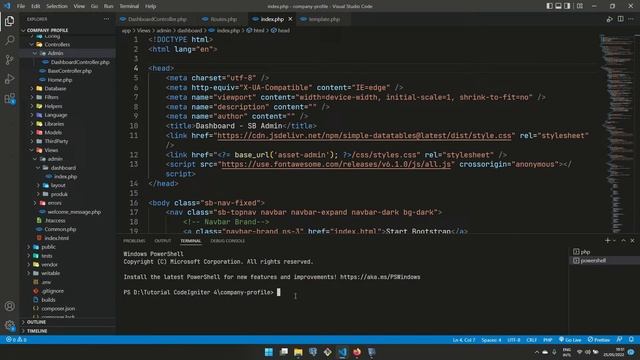Toggle secondary side bar layout icon
The height and width of the screenshot is (360, 640).
pos(567,6)
